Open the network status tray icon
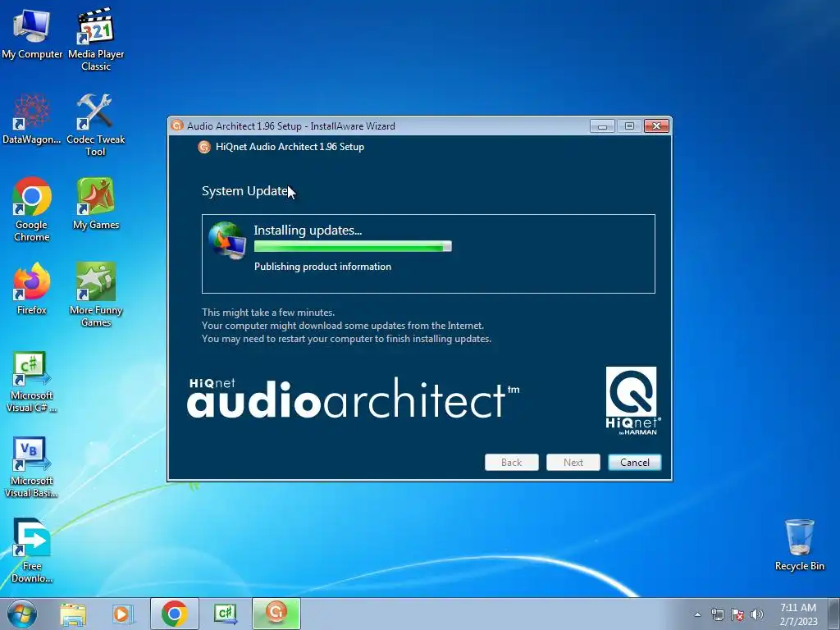This screenshot has width=840, height=630. [x=717, y=614]
